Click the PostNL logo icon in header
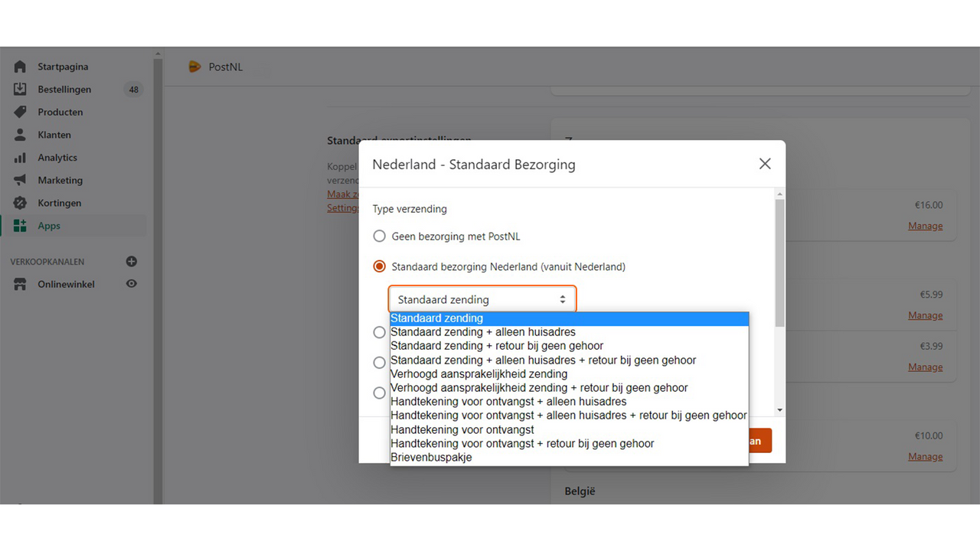Viewport: 980px width, 551px height. 194,67
